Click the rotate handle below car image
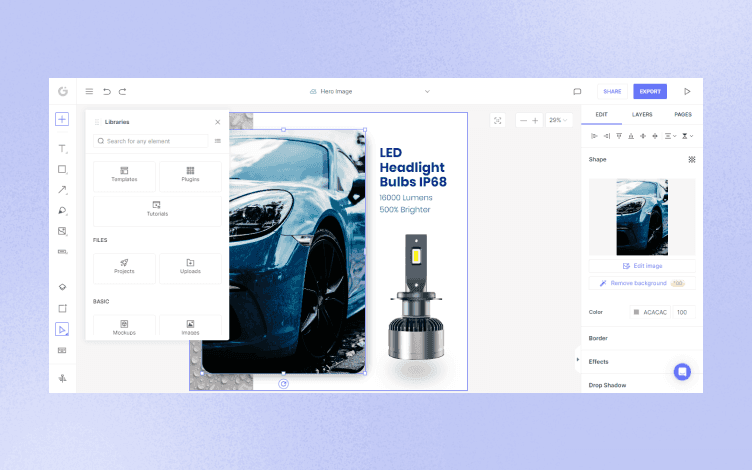 pos(283,384)
